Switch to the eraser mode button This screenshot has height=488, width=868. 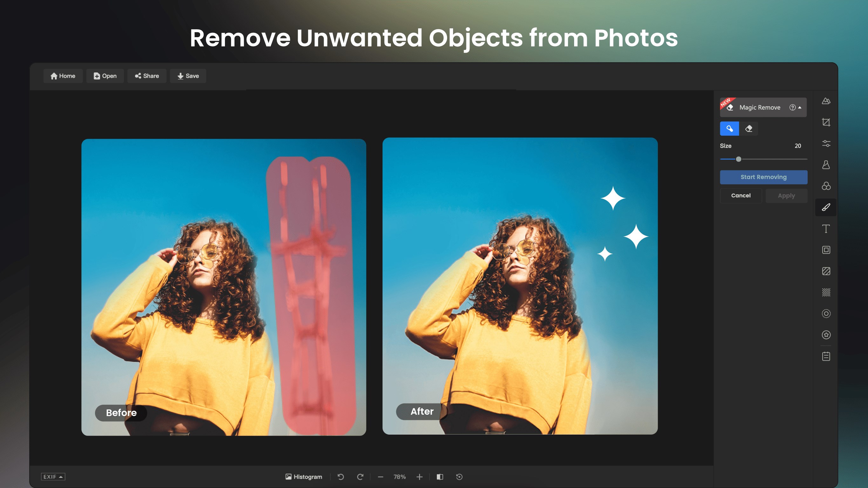749,129
